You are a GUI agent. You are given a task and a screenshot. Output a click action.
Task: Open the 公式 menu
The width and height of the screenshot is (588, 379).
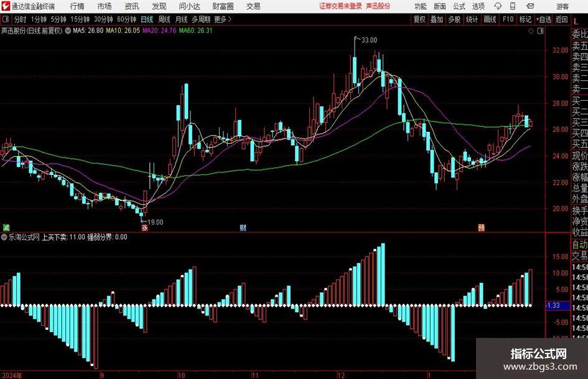[459, 6]
